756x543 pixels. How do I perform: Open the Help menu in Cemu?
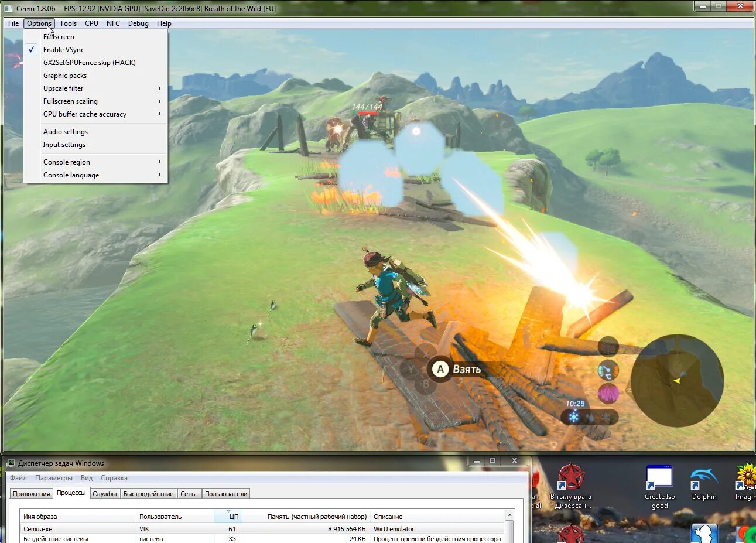click(x=164, y=23)
